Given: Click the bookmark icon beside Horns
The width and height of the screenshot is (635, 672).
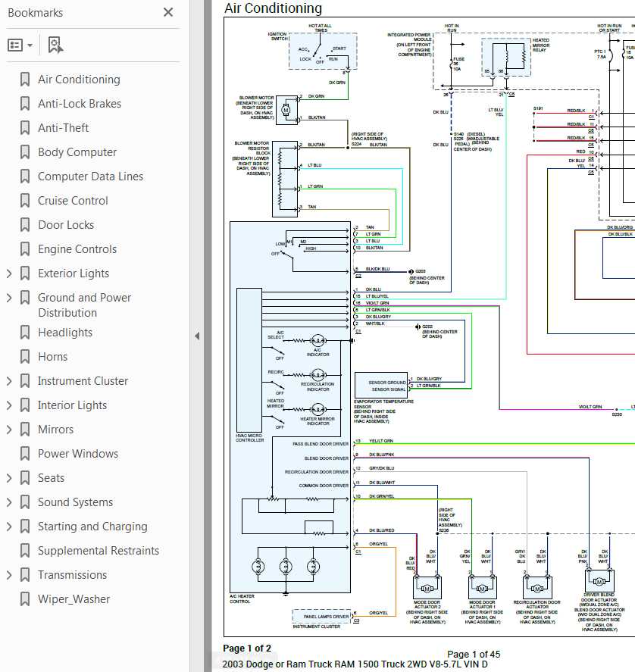Looking at the screenshot, I should coord(25,357).
